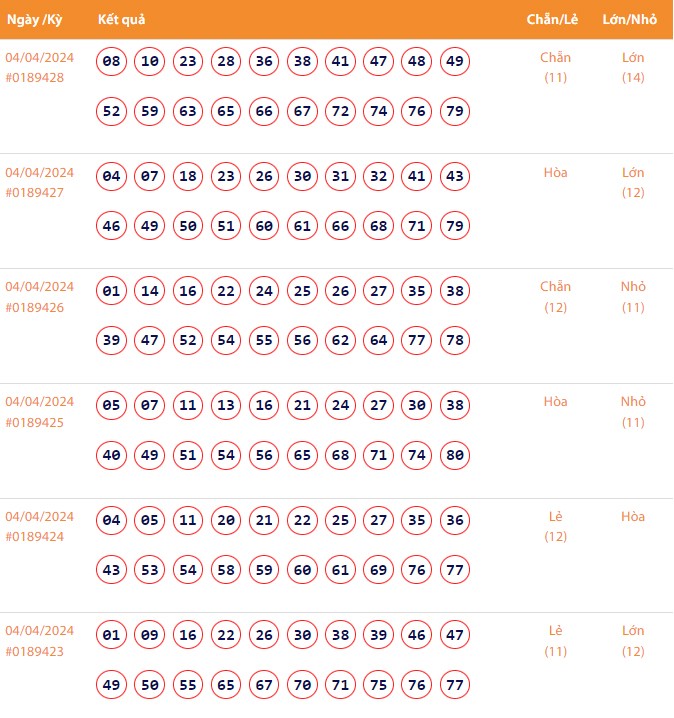Screen dimensions: 674x718
Task: Select ball 78 in draw #0189426
Action: tap(455, 340)
